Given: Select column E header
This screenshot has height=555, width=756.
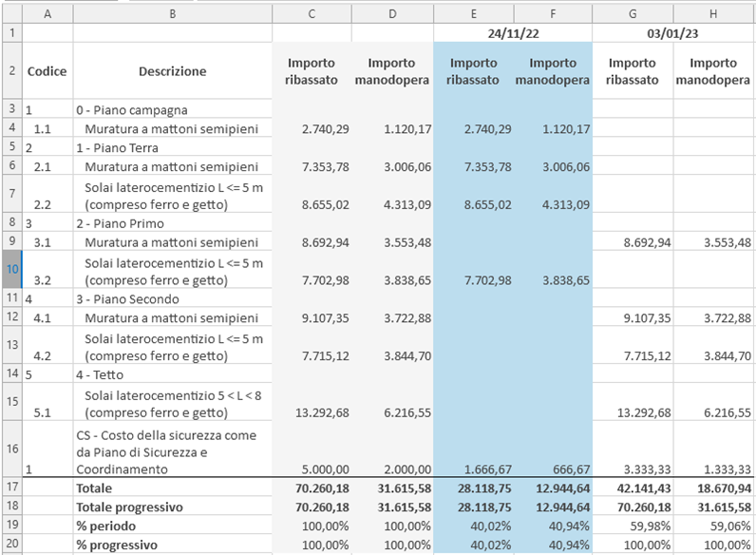Looking at the screenshot, I should tap(474, 14).
